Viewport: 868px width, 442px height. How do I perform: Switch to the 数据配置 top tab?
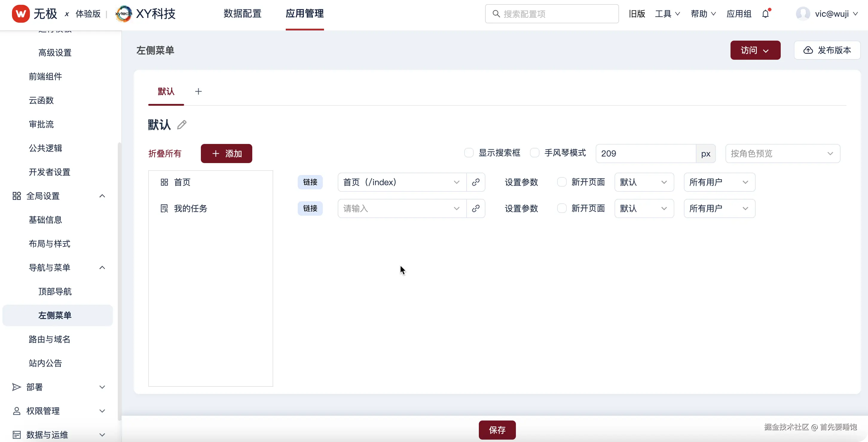click(242, 14)
